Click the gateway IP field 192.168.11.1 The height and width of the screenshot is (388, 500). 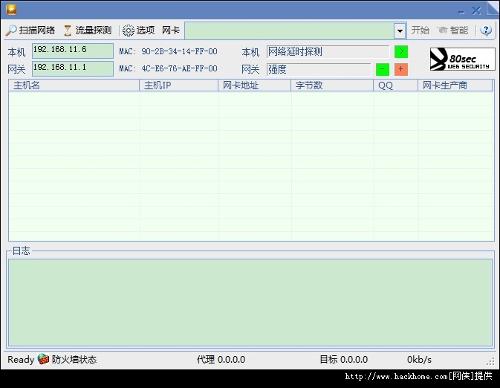73,69
